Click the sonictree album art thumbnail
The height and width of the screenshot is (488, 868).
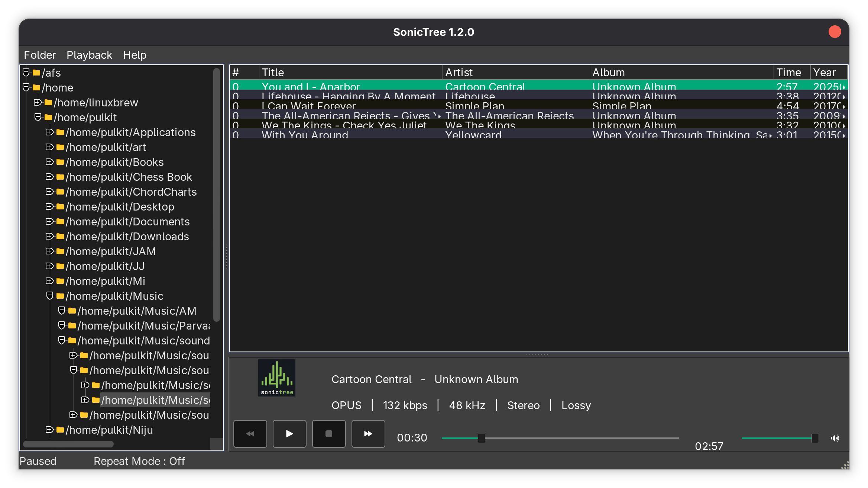click(x=277, y=378)
